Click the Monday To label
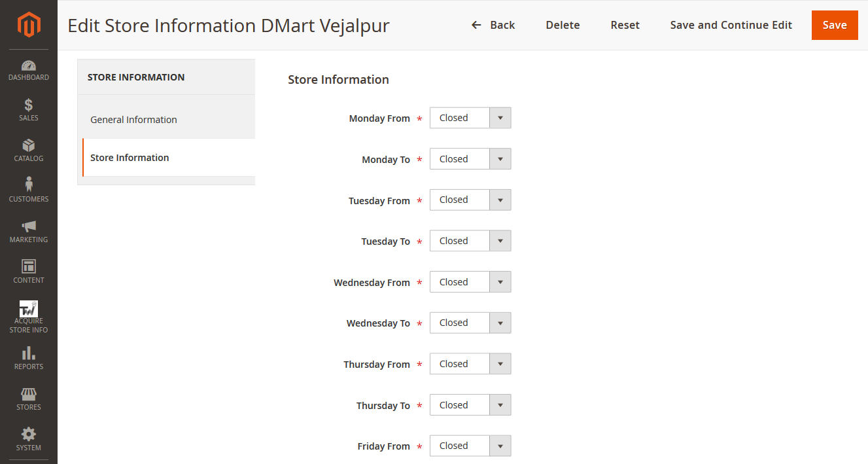The height and width of the screenshot is (464, 868). click(x=386, y=160)
